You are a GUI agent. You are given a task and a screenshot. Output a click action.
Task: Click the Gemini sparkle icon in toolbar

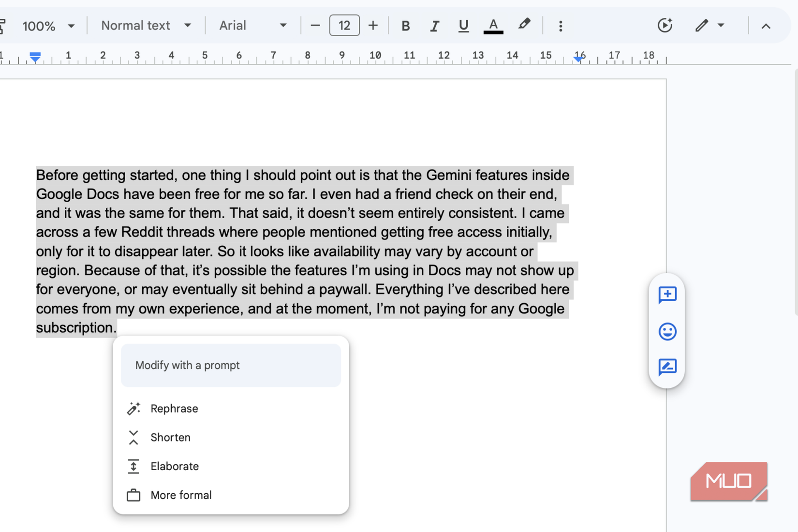(x=665, y=26)
